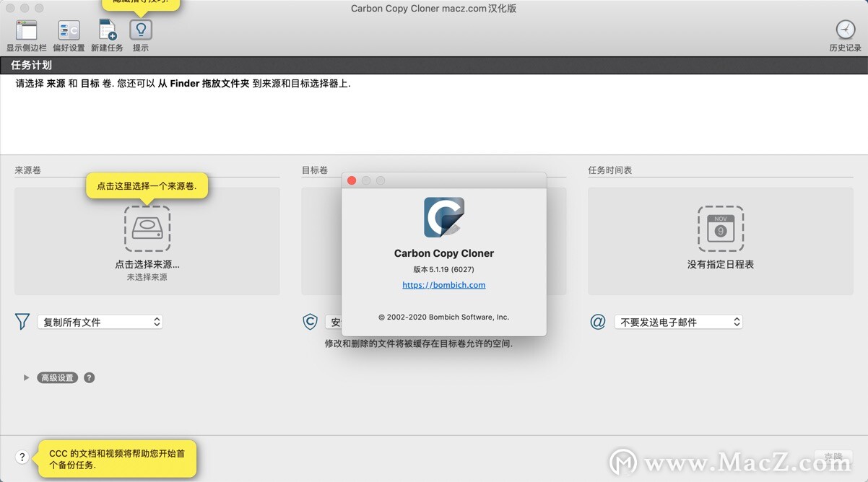Click the dashed disk icon in 来源卷
This screenshot has width=868, height=482.
click(x=147, y=227)
